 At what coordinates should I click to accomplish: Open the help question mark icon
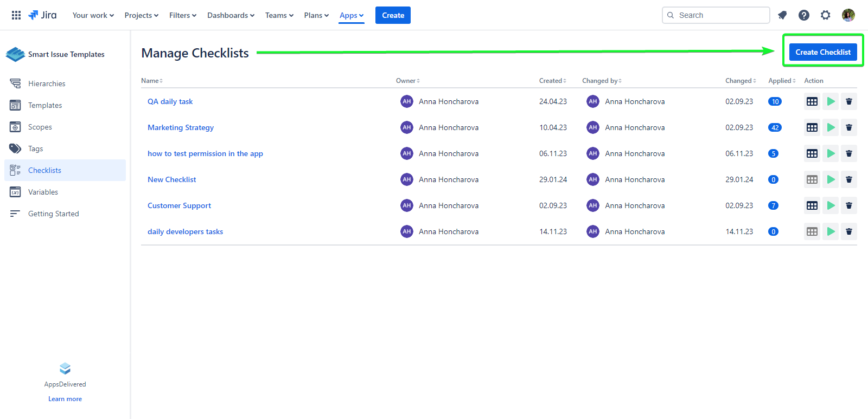coord(803,15)
